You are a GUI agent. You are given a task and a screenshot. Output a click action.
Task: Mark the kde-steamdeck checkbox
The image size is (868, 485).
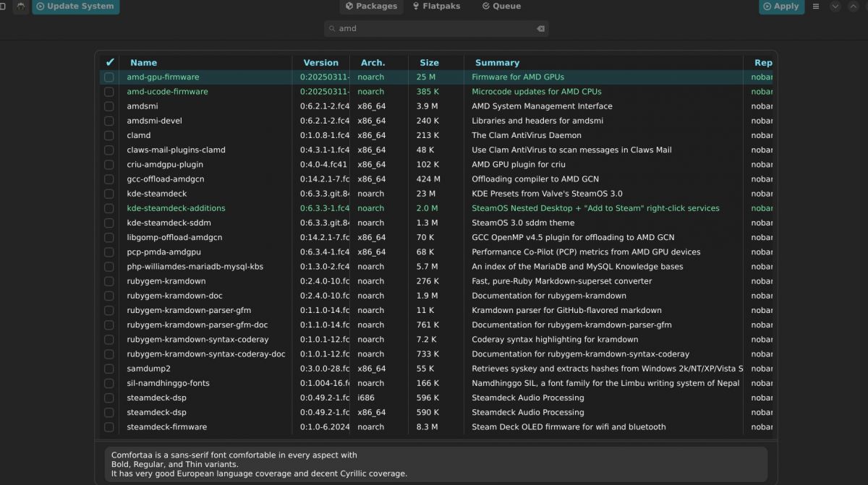coord(109,194)
